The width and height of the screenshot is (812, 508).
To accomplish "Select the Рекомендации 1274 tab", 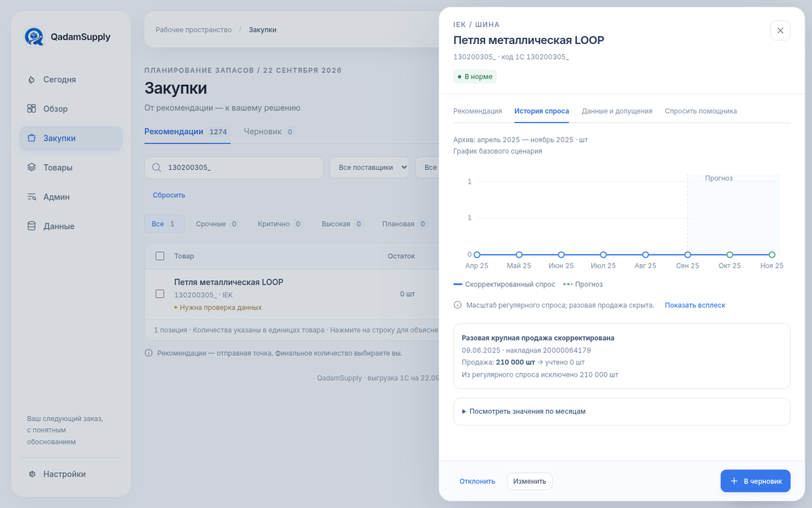I will coord(187,131).
